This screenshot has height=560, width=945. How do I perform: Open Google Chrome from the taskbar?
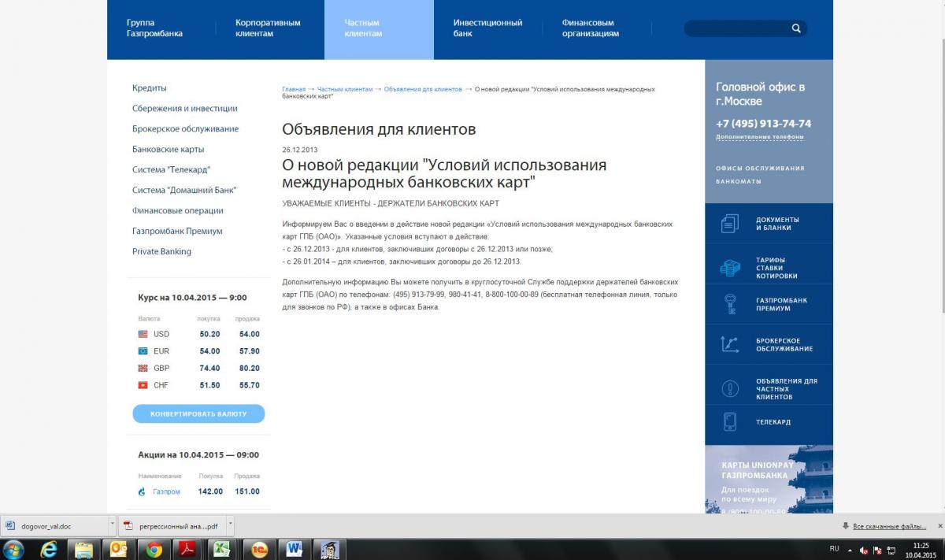154,549
